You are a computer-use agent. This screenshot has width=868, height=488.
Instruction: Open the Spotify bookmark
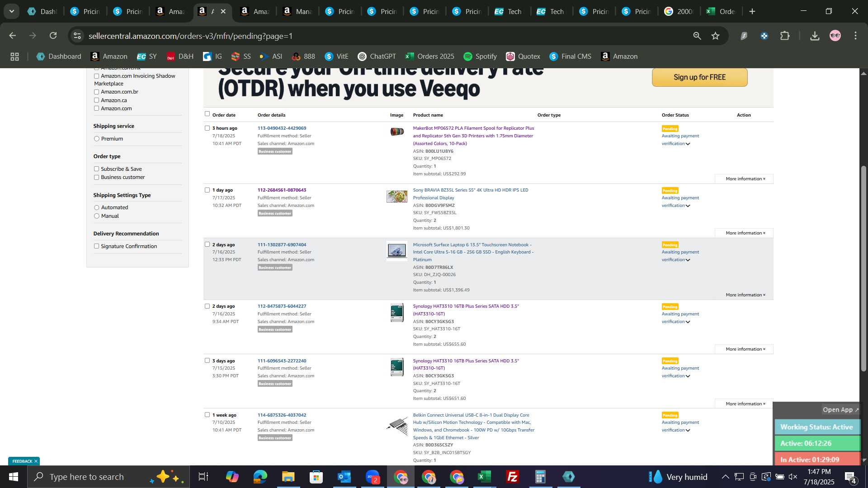480,56
